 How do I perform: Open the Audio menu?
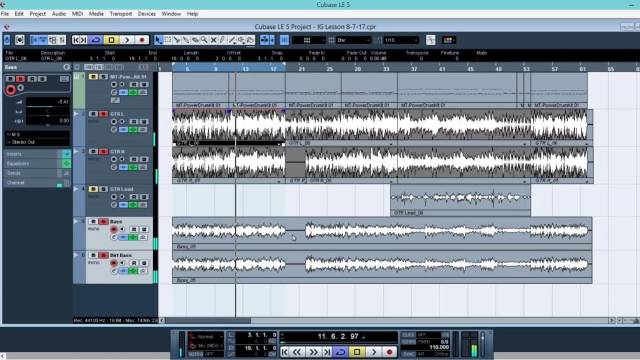[59, 14]
